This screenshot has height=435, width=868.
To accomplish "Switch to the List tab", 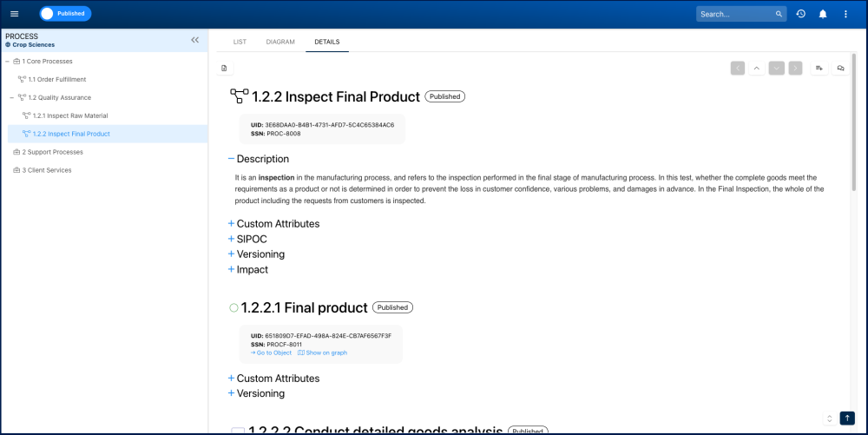I will pyautogui.click(x=240, y=42).
